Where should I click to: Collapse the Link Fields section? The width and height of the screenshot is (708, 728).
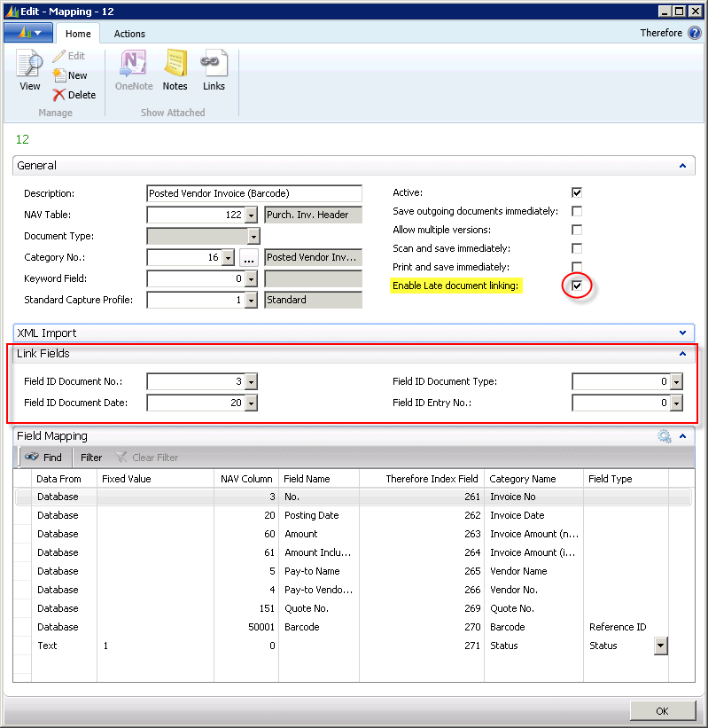pos(681,354)
